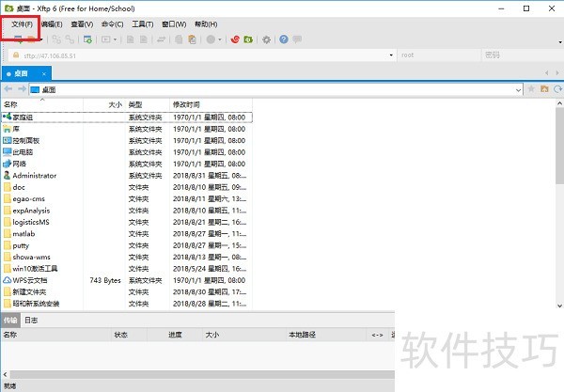
Task: Click the star bookmark icon
Action: click(x=531, y=88)
